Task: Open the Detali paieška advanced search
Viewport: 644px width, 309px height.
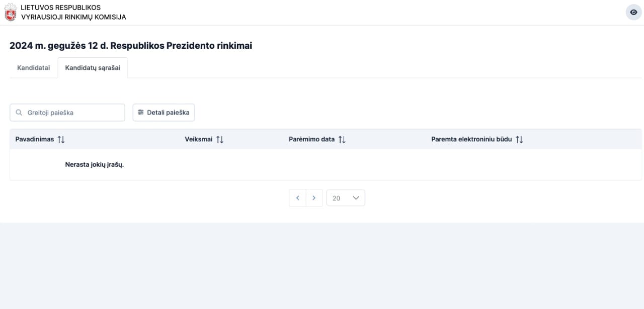Action: [x=164, y=113]
